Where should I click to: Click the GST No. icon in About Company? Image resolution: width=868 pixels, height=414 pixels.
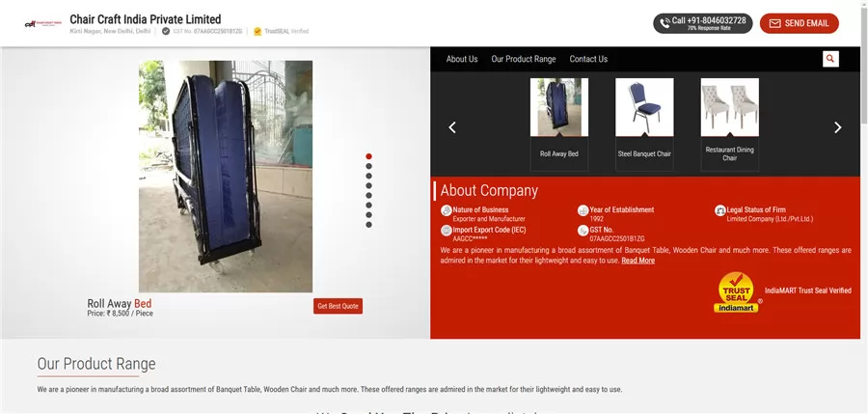pyautogui.click(x=583, y=231)
